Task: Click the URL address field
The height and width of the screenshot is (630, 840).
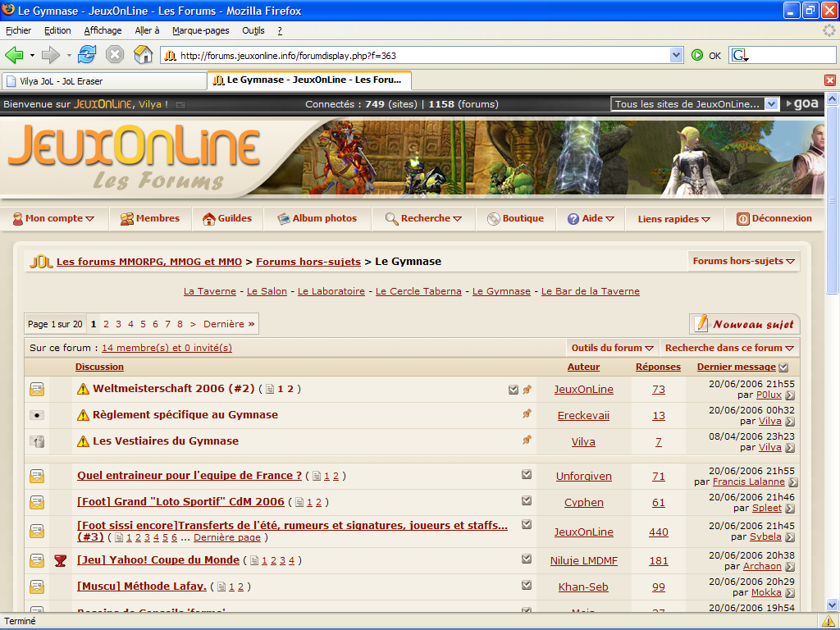Action: click(415, 55)
